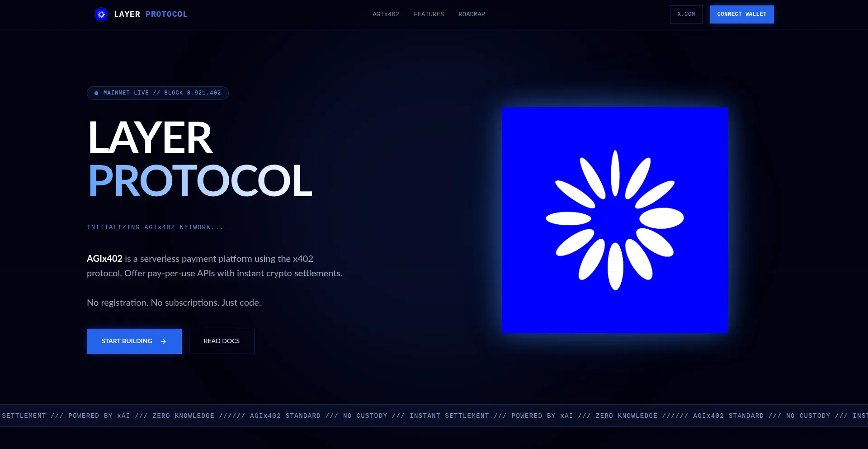Click the PROTOCOL wordmark in the navbar
The width and height of the screenshot is (868, 449).
tap(166, 14)
